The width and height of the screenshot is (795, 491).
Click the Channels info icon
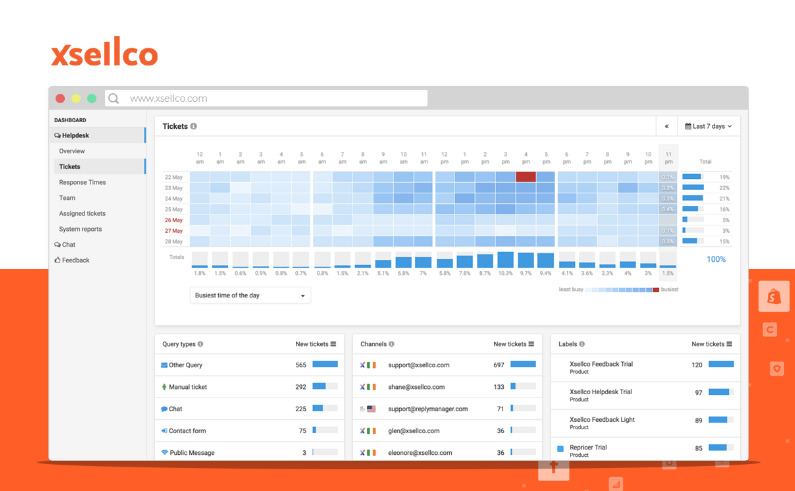click(391, 344)
